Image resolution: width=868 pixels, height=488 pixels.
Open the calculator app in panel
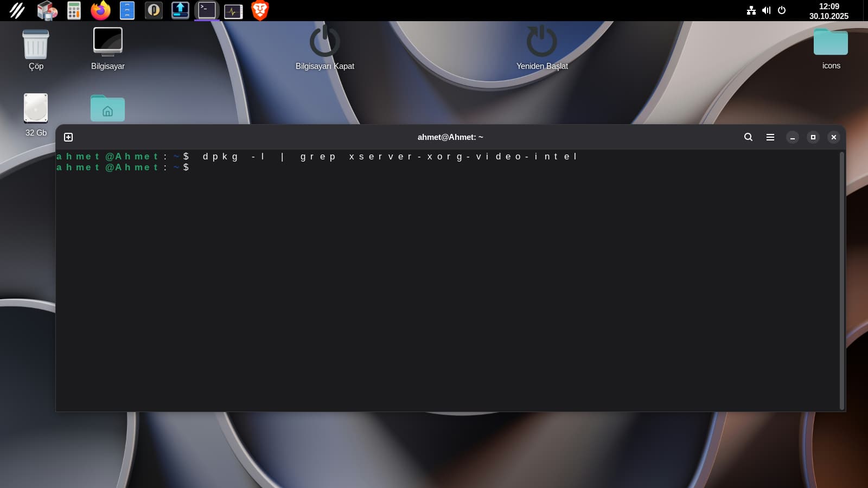74,10
